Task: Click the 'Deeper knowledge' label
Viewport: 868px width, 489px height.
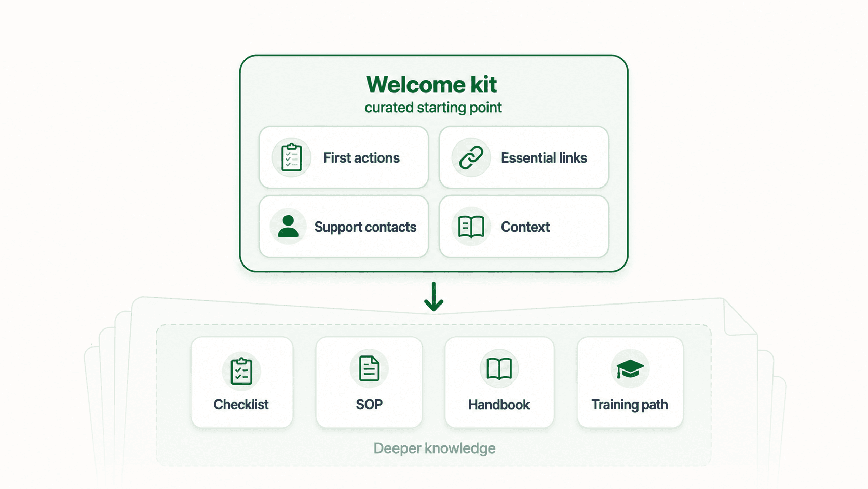Action: (x=435, y=448)
